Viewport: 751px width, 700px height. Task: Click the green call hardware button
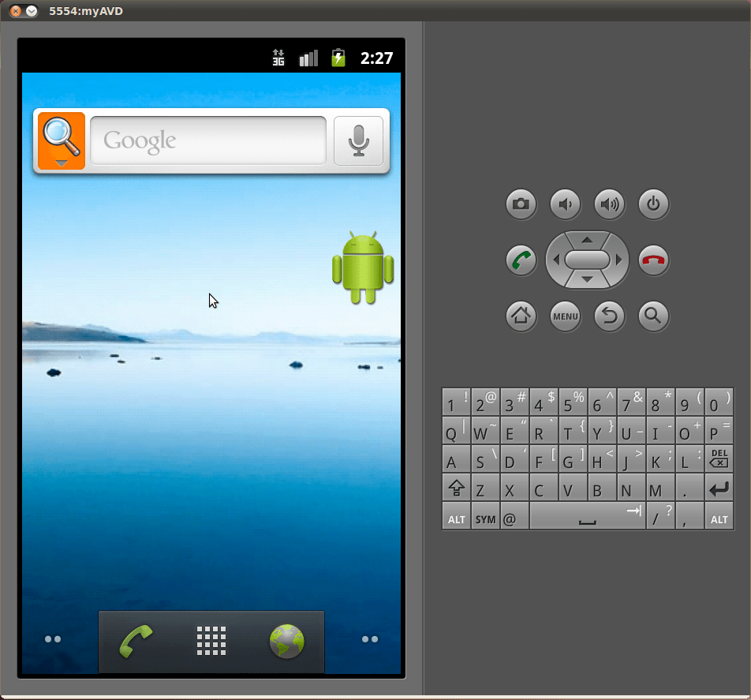(x=521, y=260)
